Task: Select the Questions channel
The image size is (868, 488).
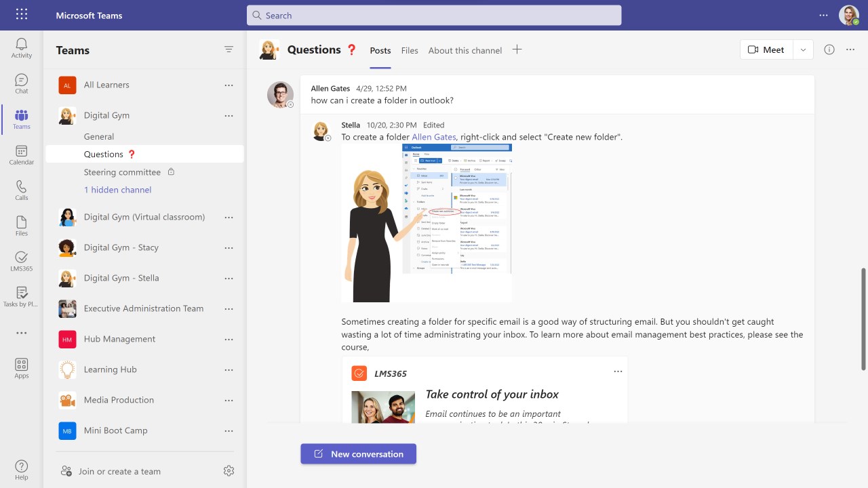Action: point(144,154)
